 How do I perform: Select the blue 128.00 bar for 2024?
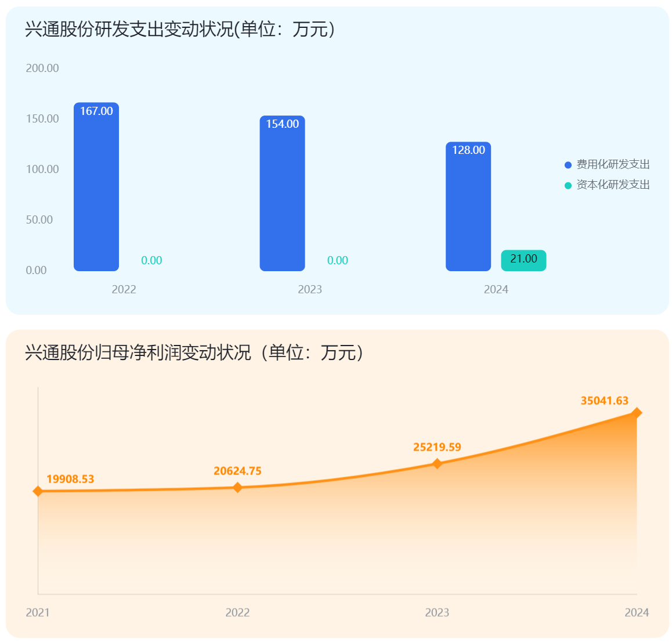click(x=468, y=206)
